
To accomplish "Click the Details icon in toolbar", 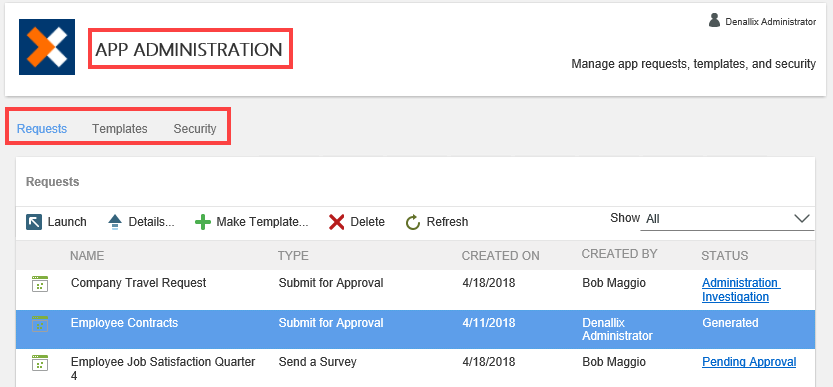I will tap(115, 222).
